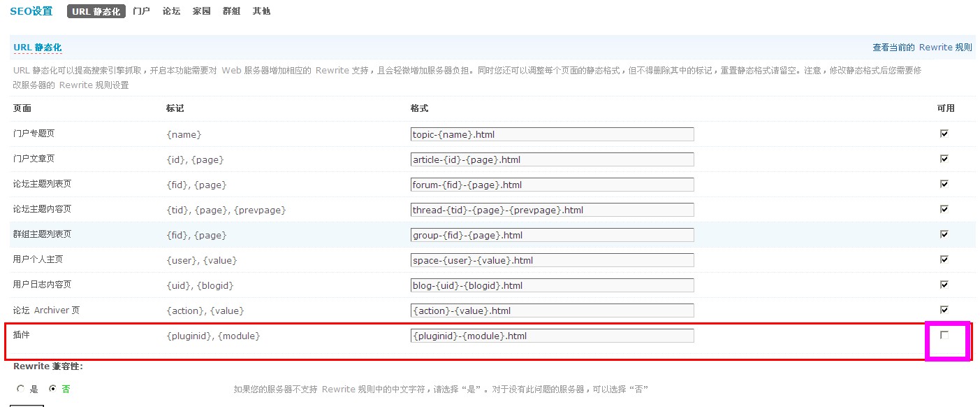
Task: Toggle 可用 checkbox for 论坛主题列表页
Action: point(944,183)
